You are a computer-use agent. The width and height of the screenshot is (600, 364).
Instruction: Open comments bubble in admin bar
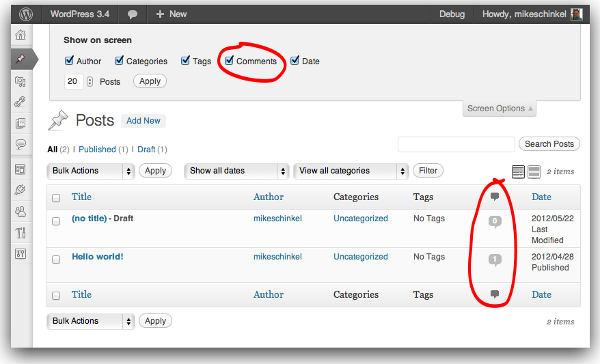pyautogui.click(x=133, y=14)
